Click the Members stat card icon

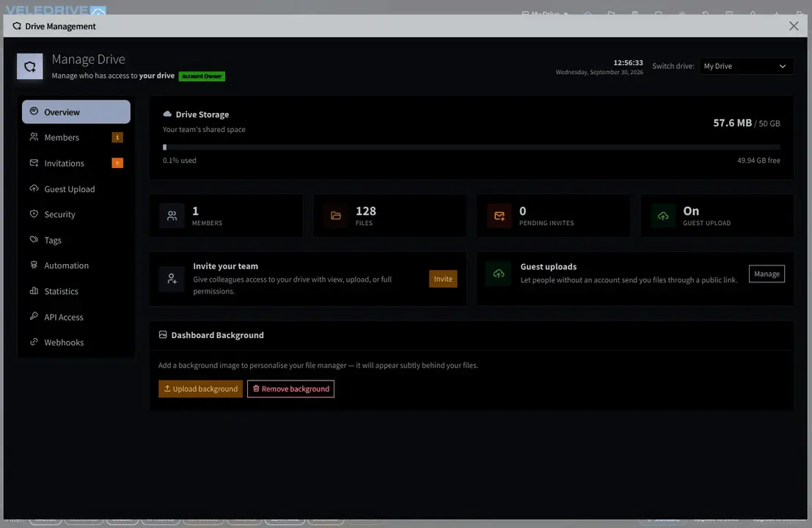pyautogui.click(x=172, y=216)
